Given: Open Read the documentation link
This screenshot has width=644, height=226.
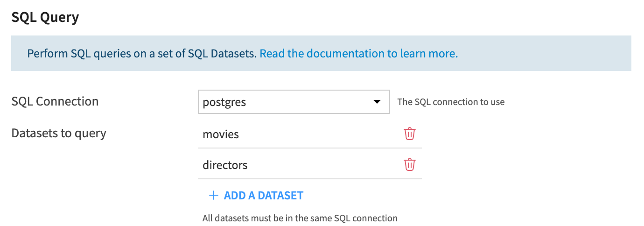Looking at the screenshot, I should [358, 54].
